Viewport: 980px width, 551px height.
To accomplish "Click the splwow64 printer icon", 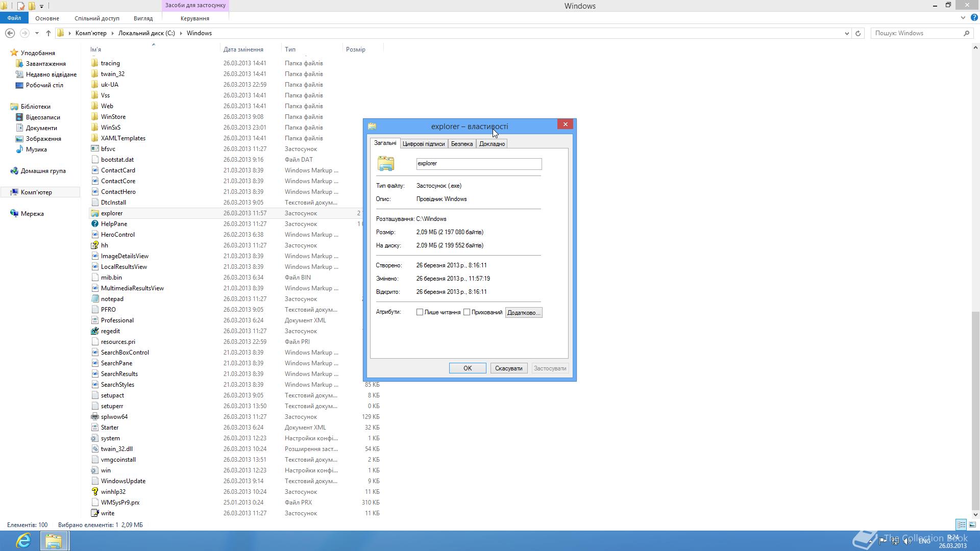I will (x=94, y=417).
